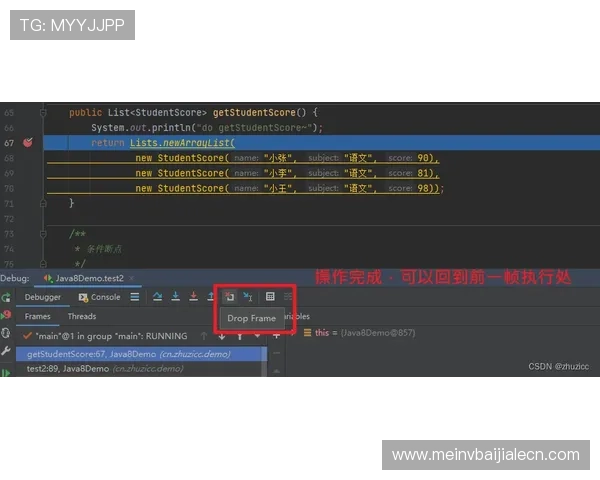Click the Step Over icon
The image size is (600, 480).
[x=157, y=297]
